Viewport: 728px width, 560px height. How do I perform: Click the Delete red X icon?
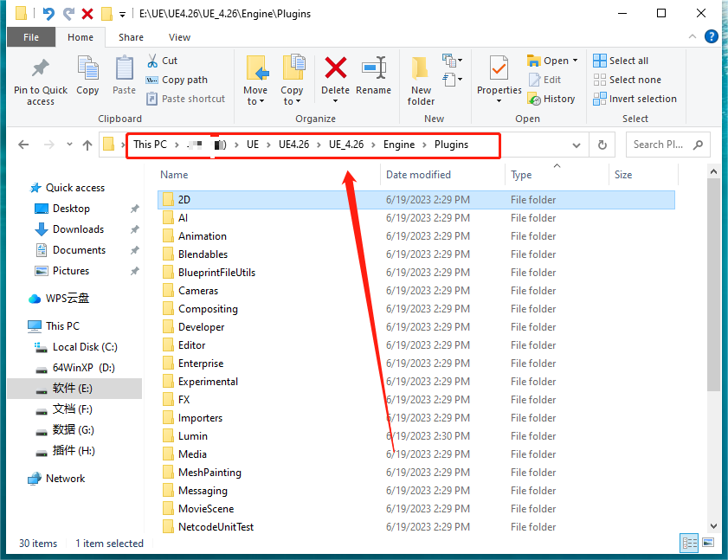[x=335, y=68]
